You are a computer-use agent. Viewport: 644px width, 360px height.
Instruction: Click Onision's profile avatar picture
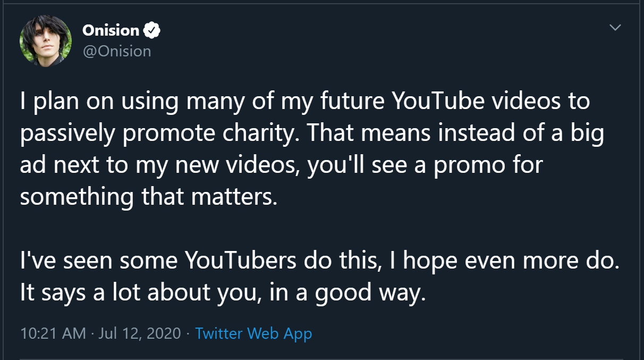(46, 41)
